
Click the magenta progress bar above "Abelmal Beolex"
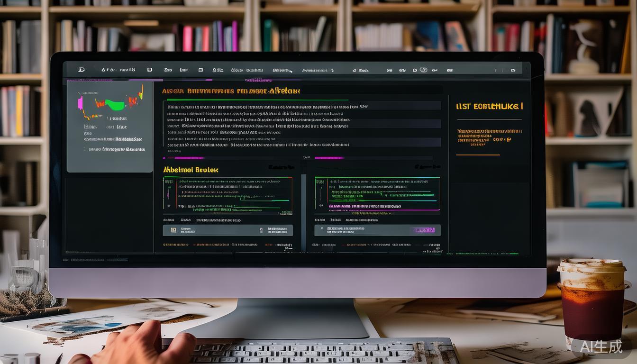coord(183,158)
